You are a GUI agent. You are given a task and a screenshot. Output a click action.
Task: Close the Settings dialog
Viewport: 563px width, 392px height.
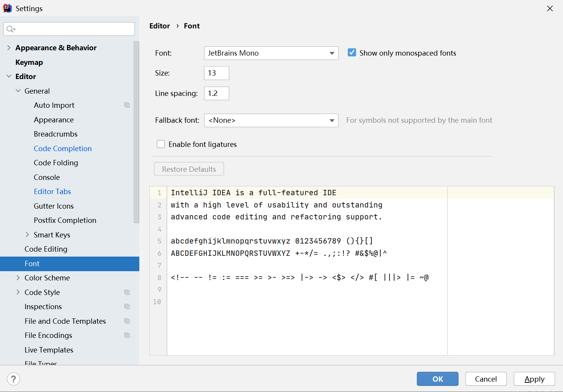point(550,8)
